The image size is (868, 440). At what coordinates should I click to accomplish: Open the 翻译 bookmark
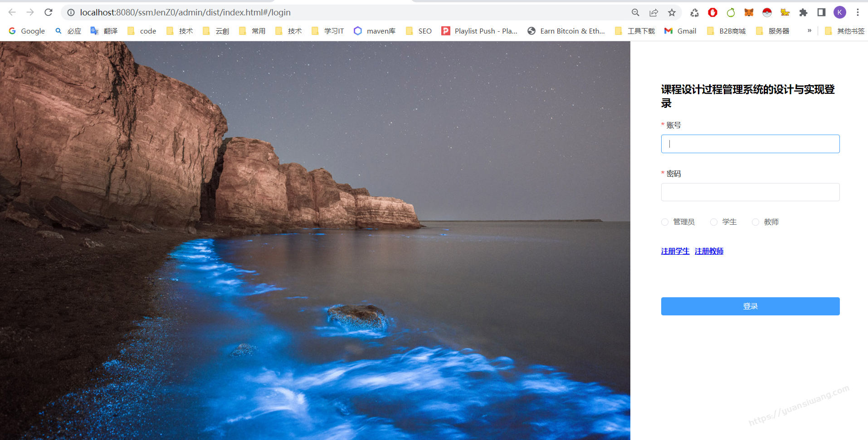(104, 31)
